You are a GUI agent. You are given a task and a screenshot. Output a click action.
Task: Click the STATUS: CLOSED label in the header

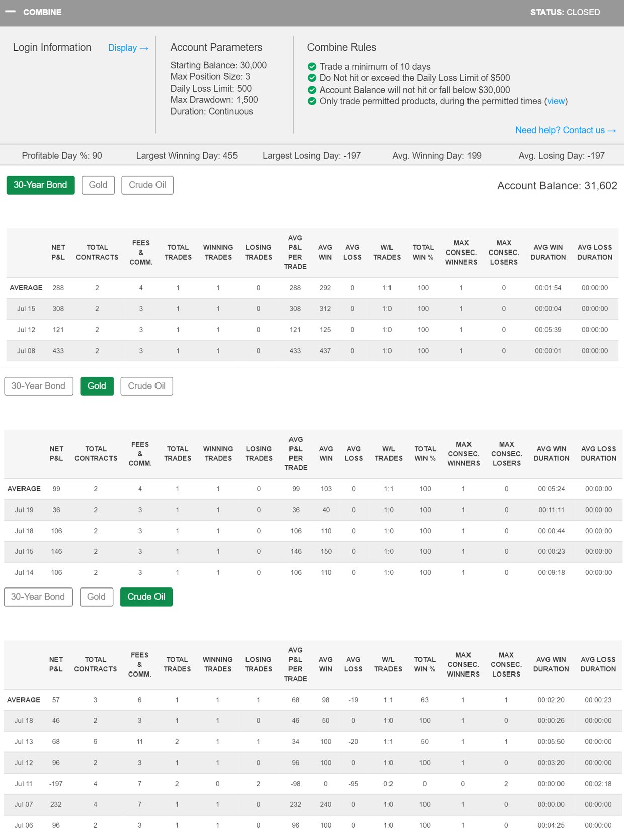tap(565, 12)
